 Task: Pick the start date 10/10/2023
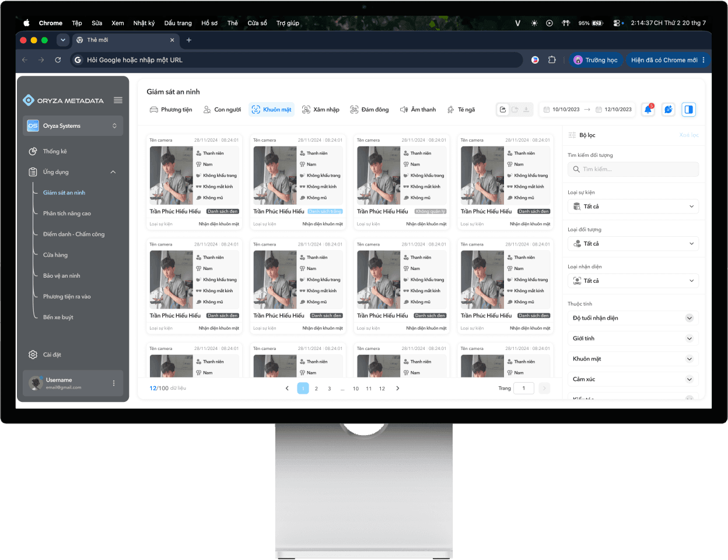(561, 110)
